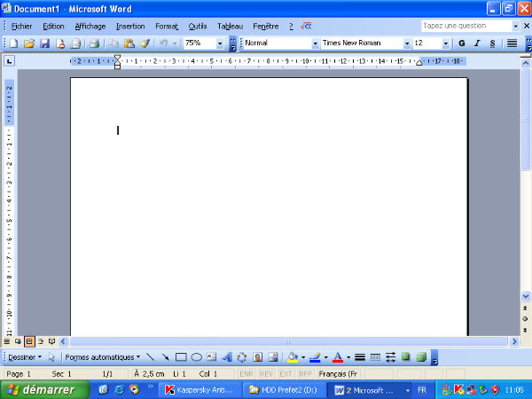Open the Formes automatiques button
Viewport: 532px width, 399px height.
tap(102, 357)
